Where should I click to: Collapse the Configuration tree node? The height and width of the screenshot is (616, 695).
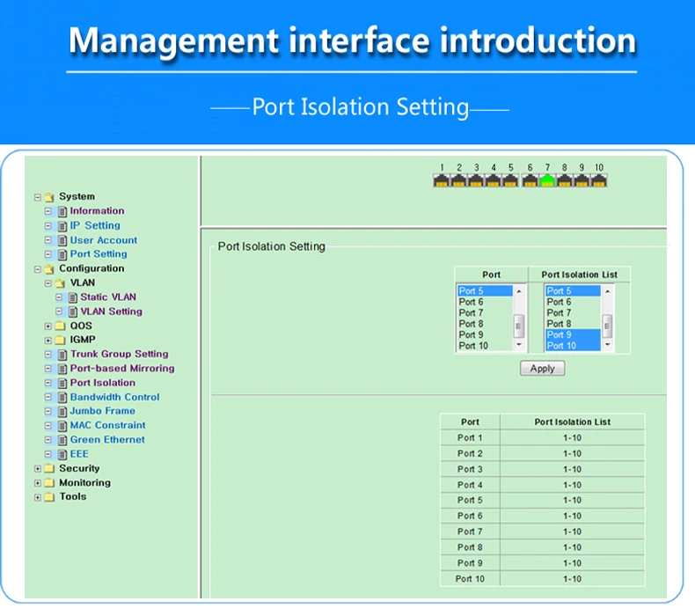38,269
